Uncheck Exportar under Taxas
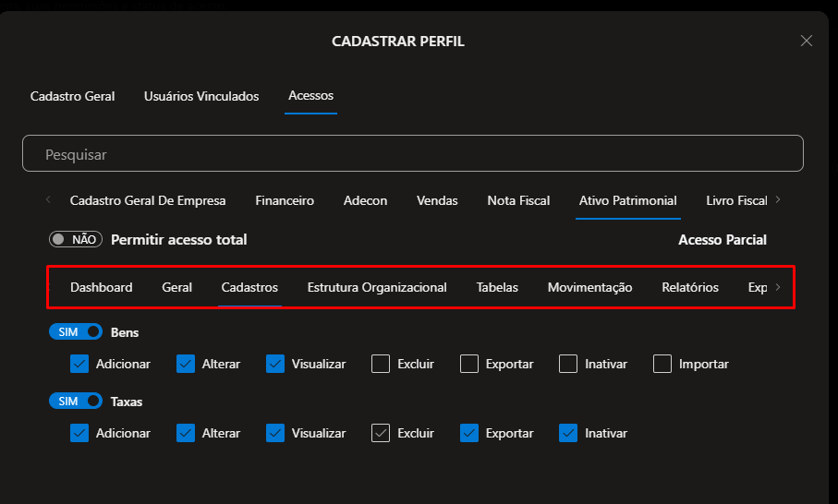 [x=469, y=433]
